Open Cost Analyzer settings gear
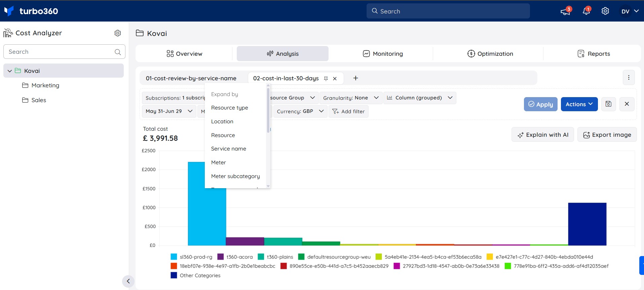Screen dimensions: 644x290 click(x=118, y=33)
